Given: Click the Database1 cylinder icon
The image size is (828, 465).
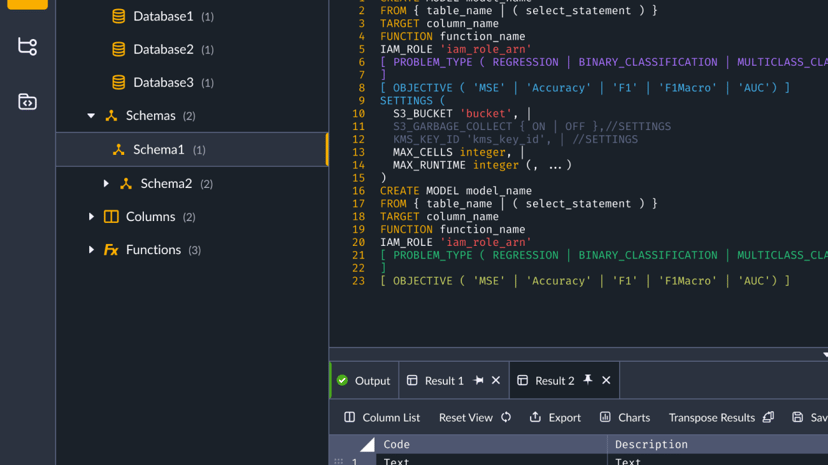Looking at the screenshot, I should 119,16.
